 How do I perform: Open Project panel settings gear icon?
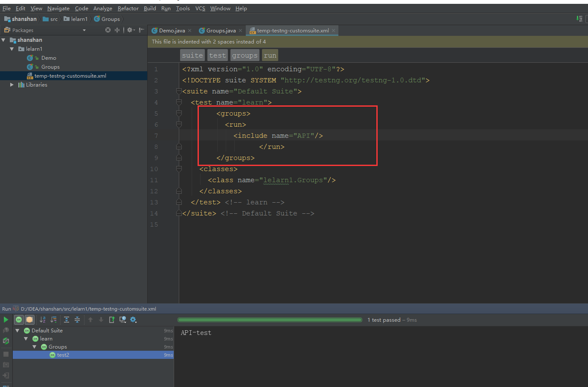pos(129,30)
